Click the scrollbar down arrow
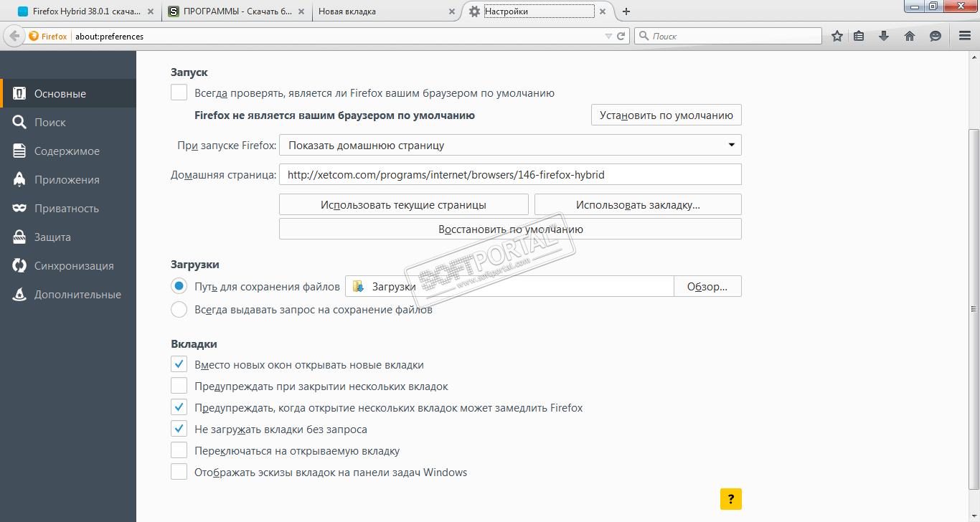 click(974, 516)
